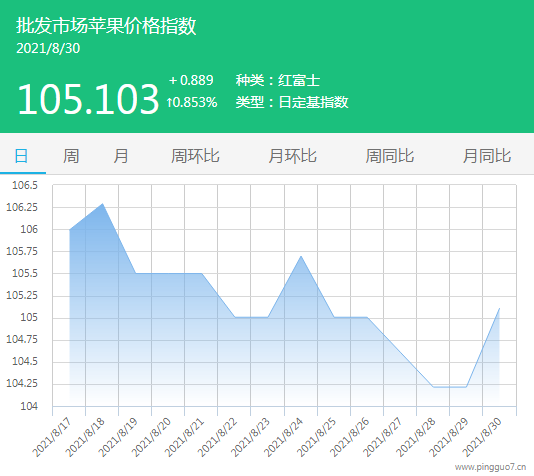Click the 2021/8/22 x-axis date label

click(217, 438)
